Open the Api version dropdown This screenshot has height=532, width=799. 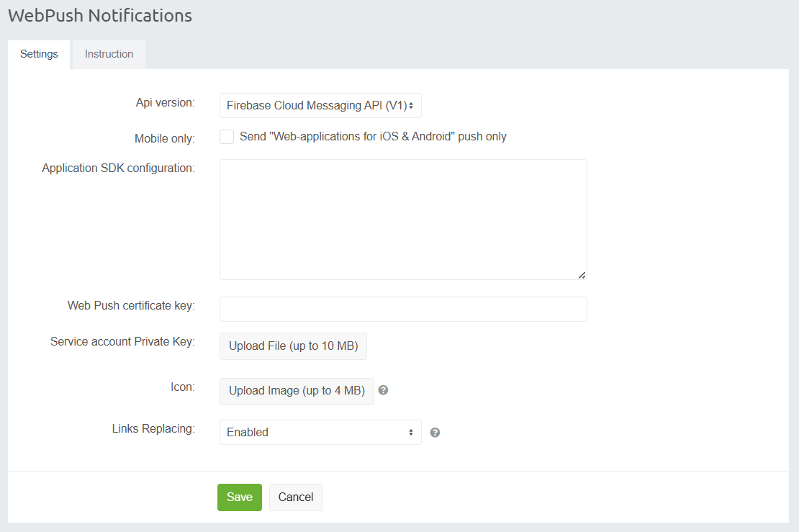[320, 106]
